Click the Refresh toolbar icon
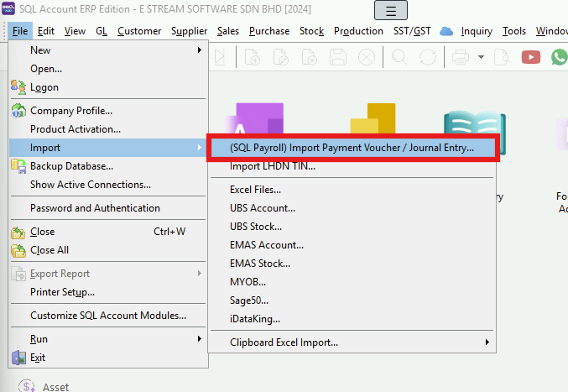Viewport: 568px width, 392px height. [427, 57]
